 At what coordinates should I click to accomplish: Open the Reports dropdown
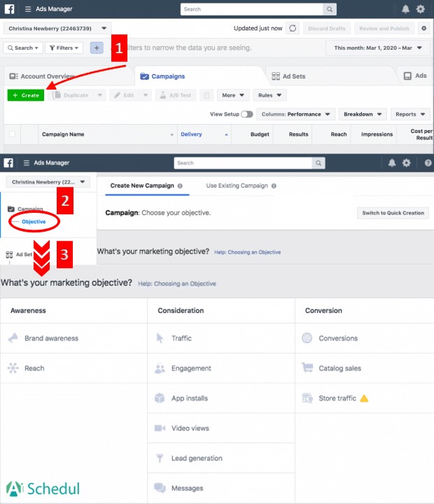[410, 114]
